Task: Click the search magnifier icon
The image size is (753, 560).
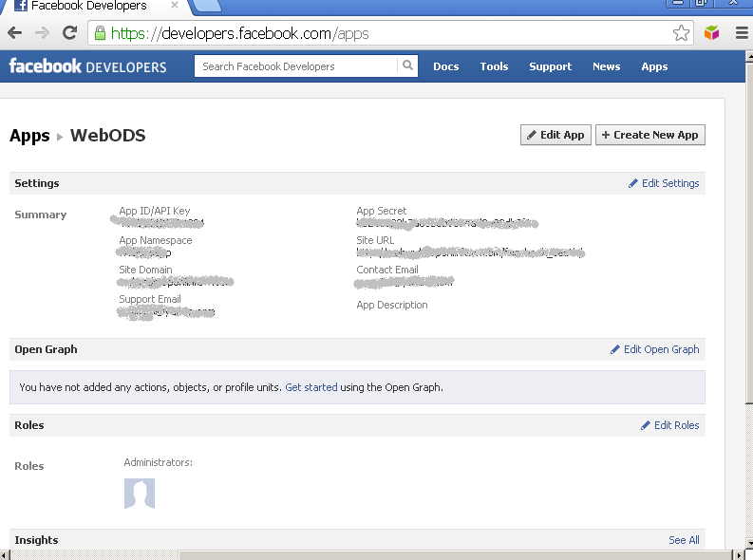Action: tap(407, 66)
